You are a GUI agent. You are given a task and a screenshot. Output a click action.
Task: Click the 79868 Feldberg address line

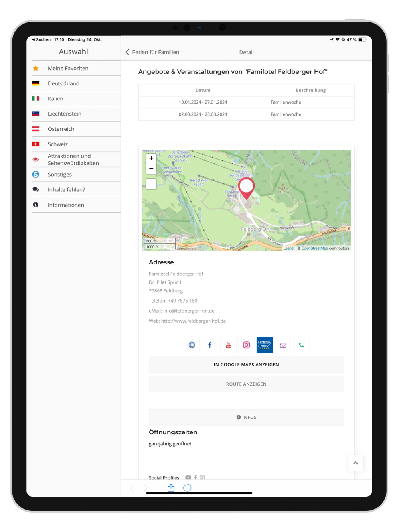pos(166,291)
